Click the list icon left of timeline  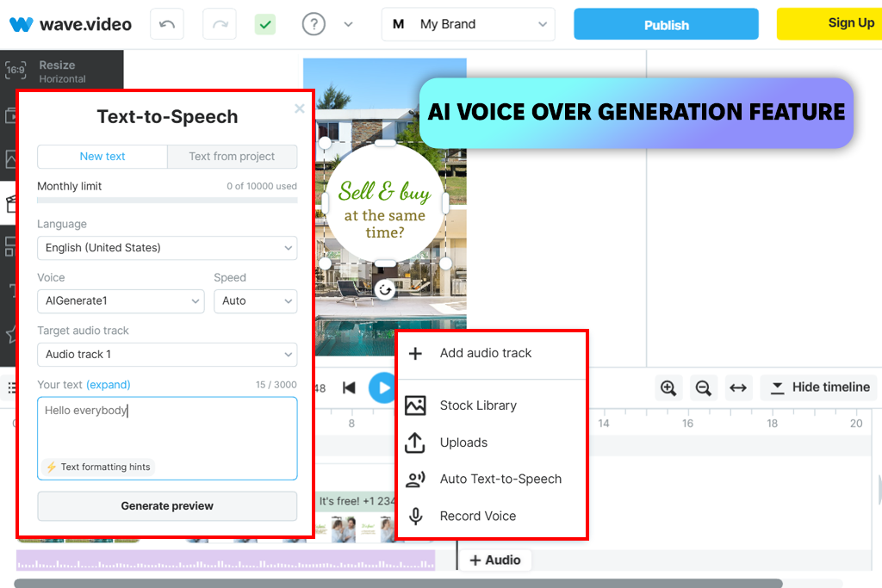pyautogui.click(x=12, y=388)
